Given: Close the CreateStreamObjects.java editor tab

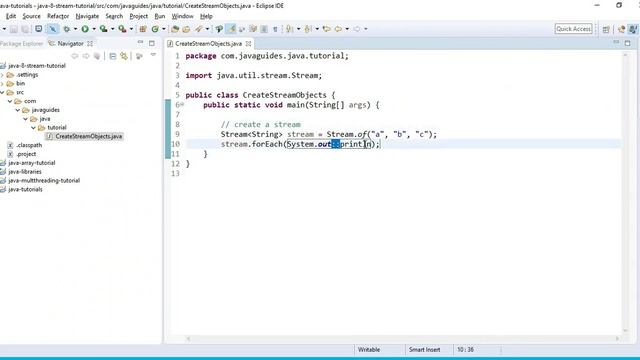Looking at the screenshot, I should [249, 43].
